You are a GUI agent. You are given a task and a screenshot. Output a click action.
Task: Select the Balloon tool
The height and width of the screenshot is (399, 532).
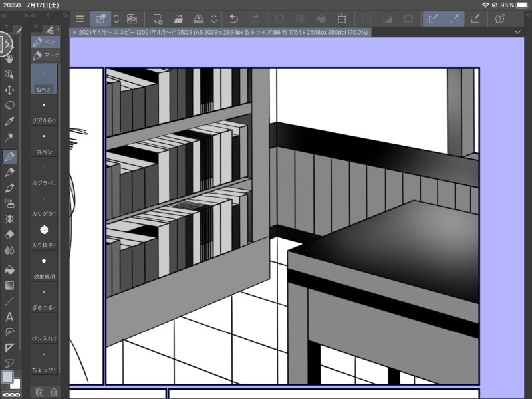9,363
